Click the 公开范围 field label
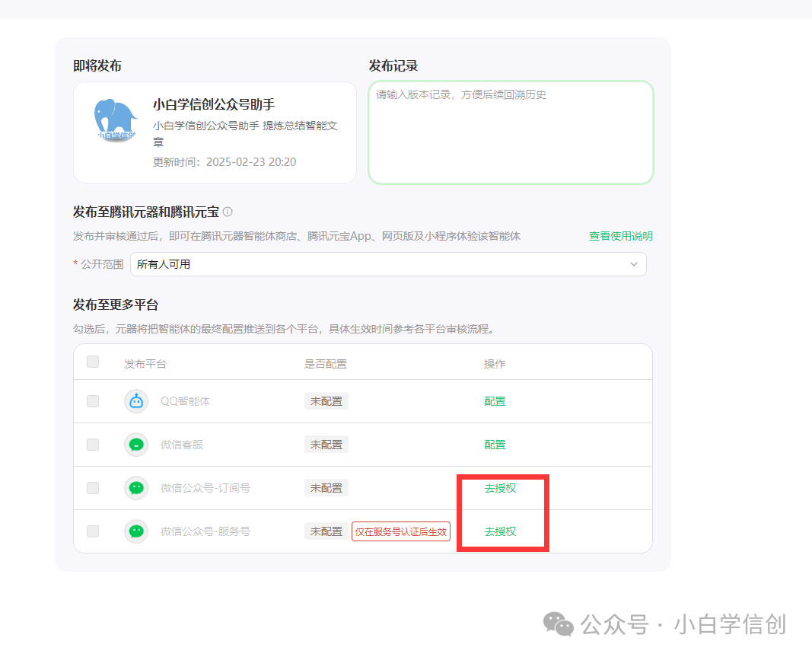 point(102,264)
